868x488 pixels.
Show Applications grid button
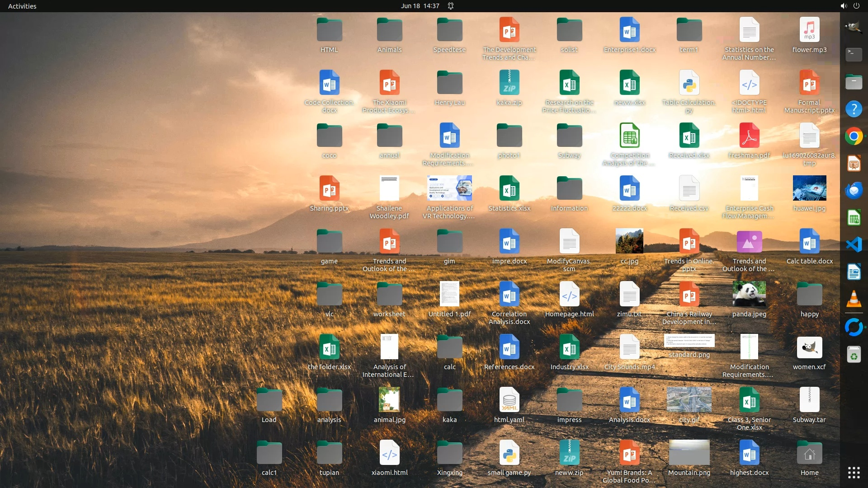[854, 473]
